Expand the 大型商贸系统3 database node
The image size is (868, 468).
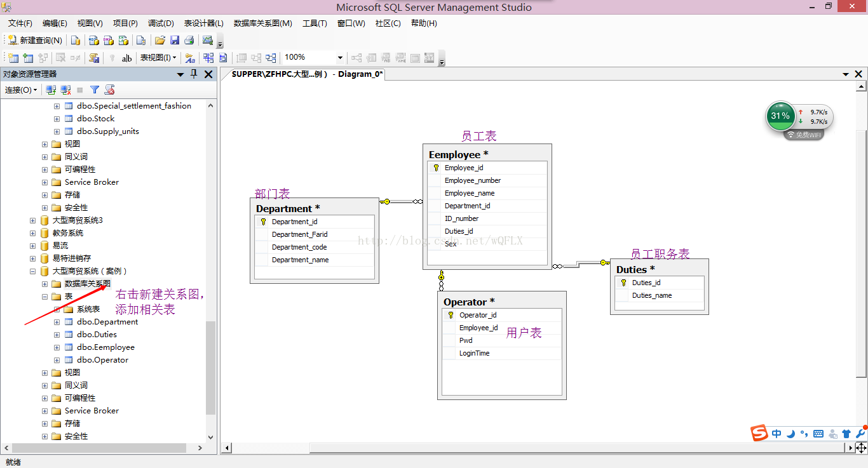33,220
